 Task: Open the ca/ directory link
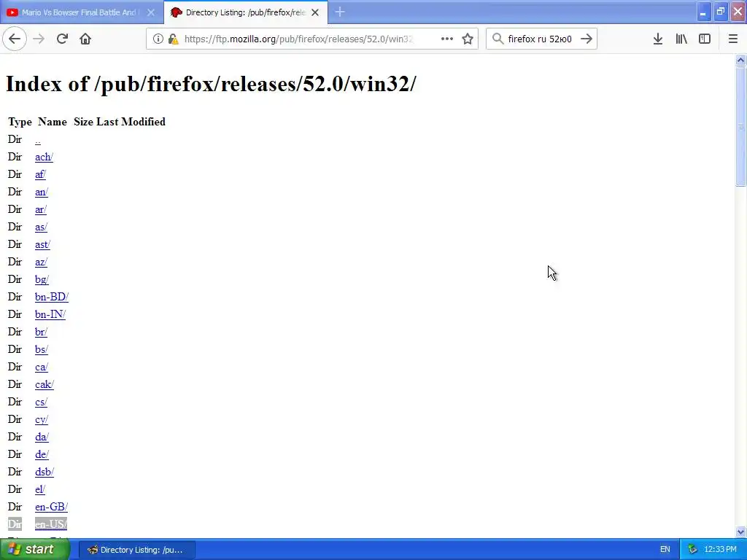pyautogui.click(x=42, y=367)
